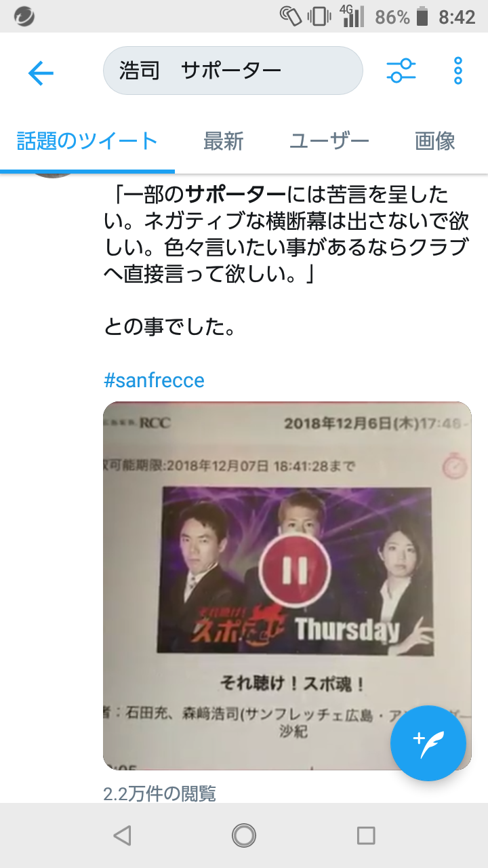Switch to the ユーザー tab
The height and width of the screenshot is (868, 488).
[329, 141]
